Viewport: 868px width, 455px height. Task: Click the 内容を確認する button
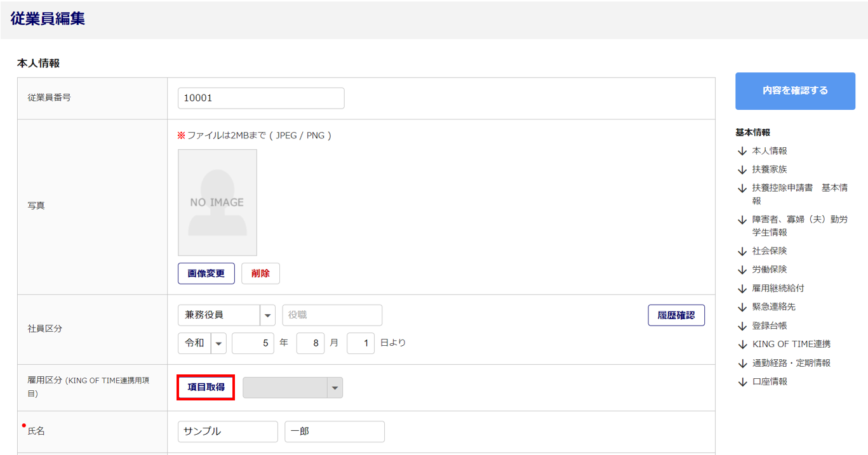(795, 91)
